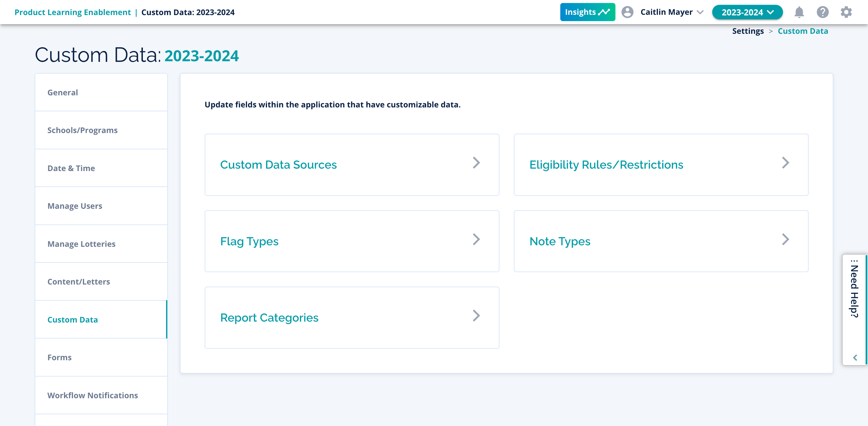Select General in the settings sidebar

click(x=63, y=92)
